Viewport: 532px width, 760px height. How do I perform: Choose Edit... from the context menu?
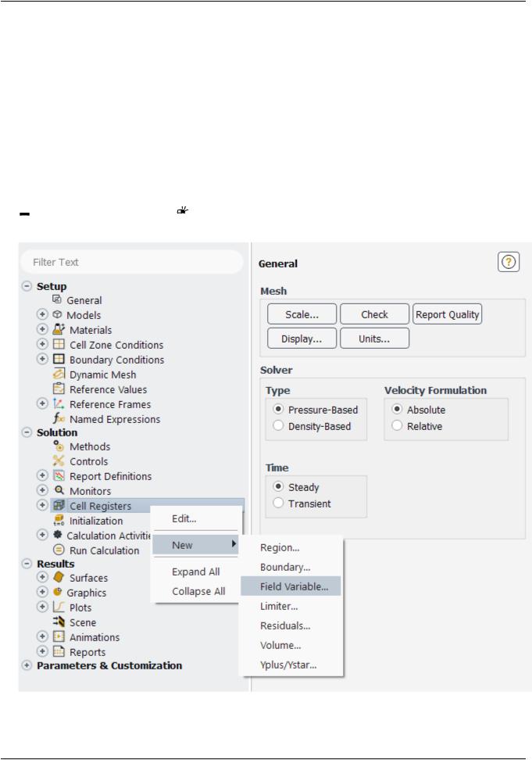pos(196,518)
